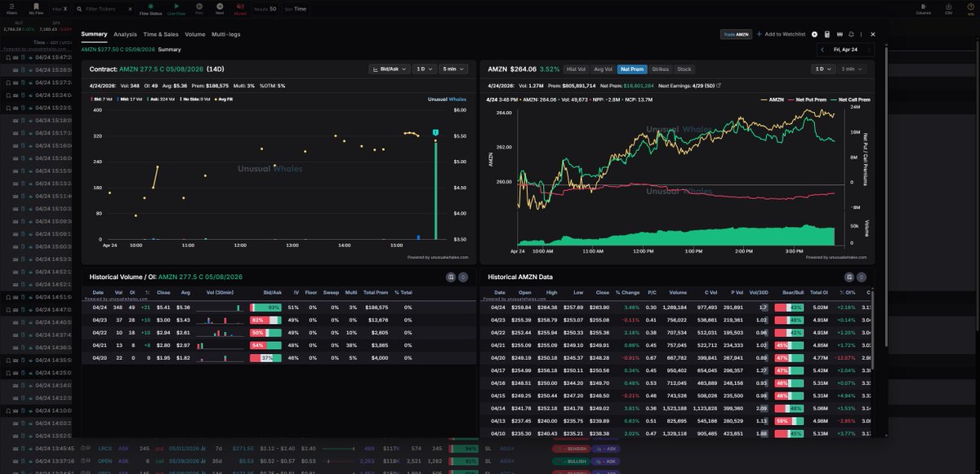Open contract chart 1 D range dropdown

[x=424, y=69]
